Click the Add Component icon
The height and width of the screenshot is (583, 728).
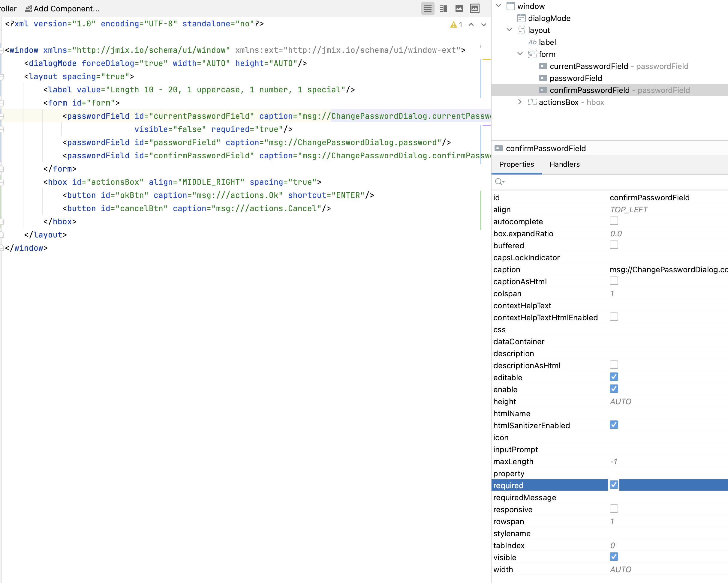click(x=29, y=8)
